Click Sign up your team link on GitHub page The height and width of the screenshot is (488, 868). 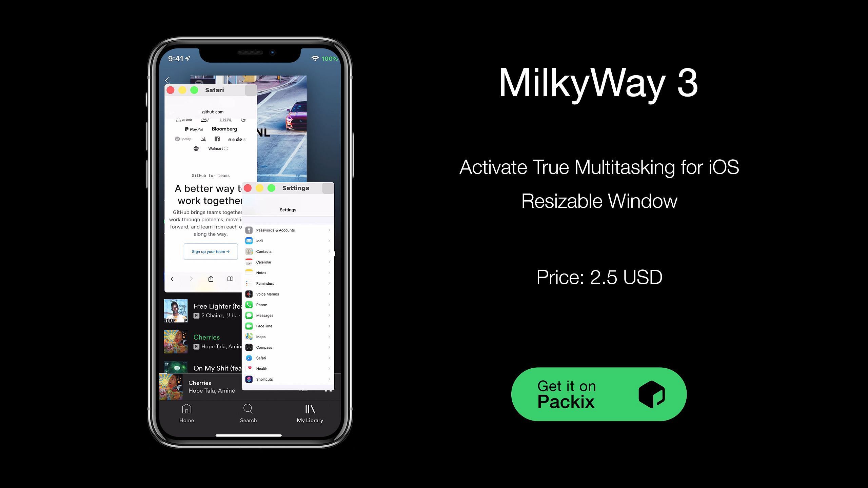pyautogui.click(x=210, y=251)
